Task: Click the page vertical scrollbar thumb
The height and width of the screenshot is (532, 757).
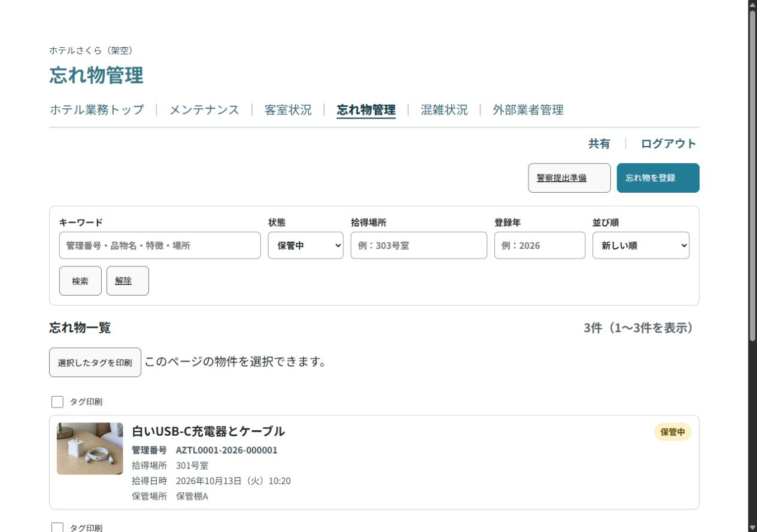Action: point(752,177)
